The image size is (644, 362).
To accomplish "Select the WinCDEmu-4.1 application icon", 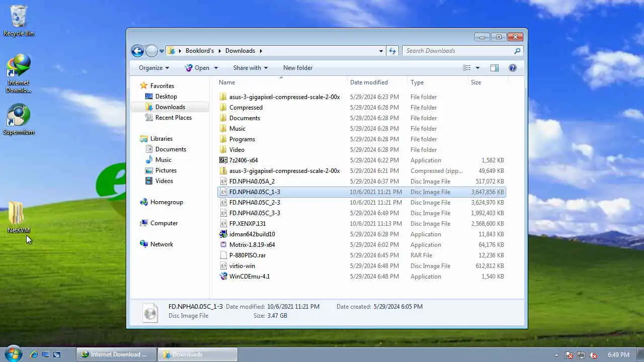I will click(223, 277).
